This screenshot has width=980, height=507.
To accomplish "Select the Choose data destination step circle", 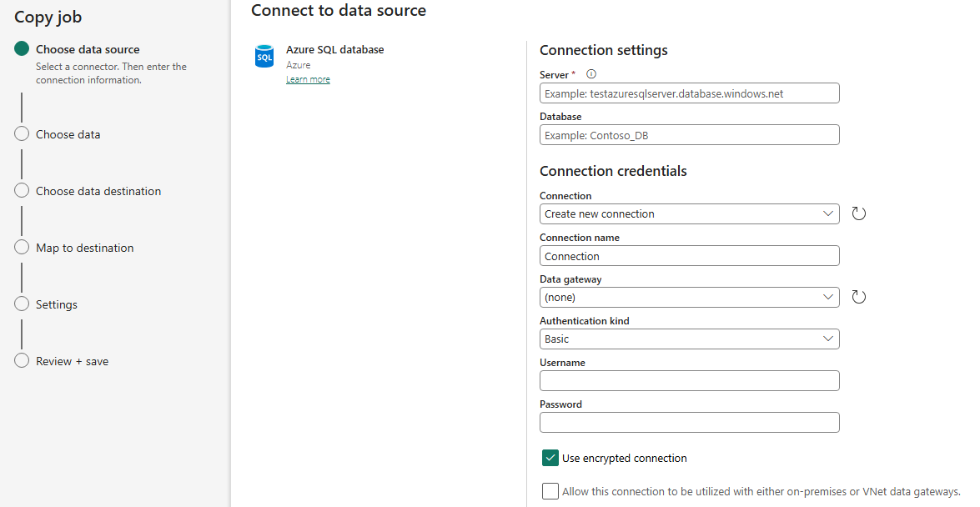I will pyautogui.click(x=22, y=191).
